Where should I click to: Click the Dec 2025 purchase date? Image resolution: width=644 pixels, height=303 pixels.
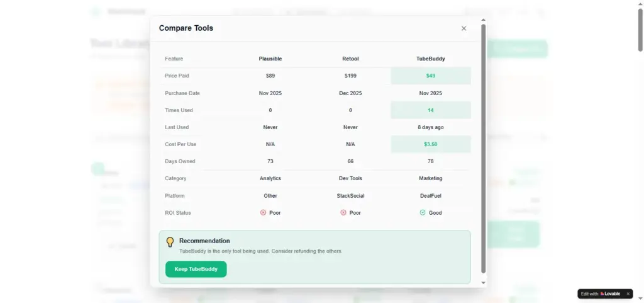(x=350, y=93)
